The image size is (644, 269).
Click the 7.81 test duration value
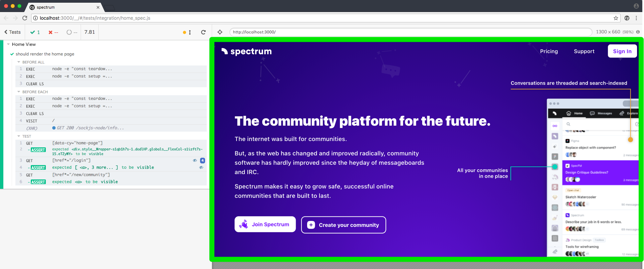click(x=90, y=32)
